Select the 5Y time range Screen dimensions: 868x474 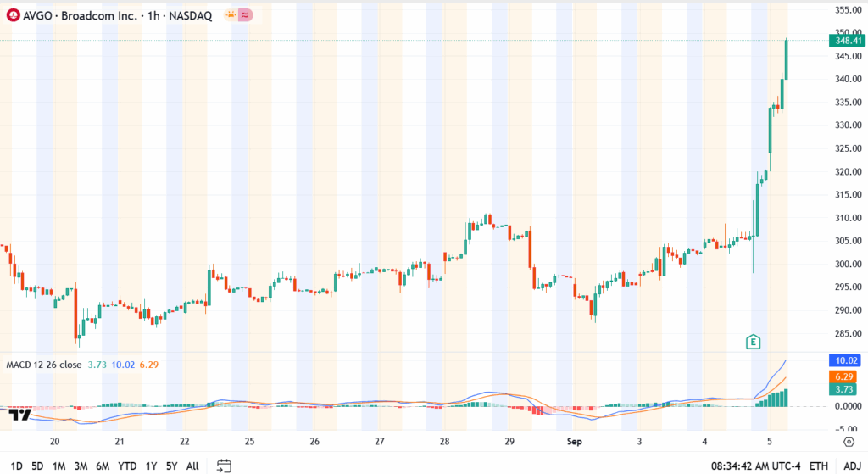(171, 466)
